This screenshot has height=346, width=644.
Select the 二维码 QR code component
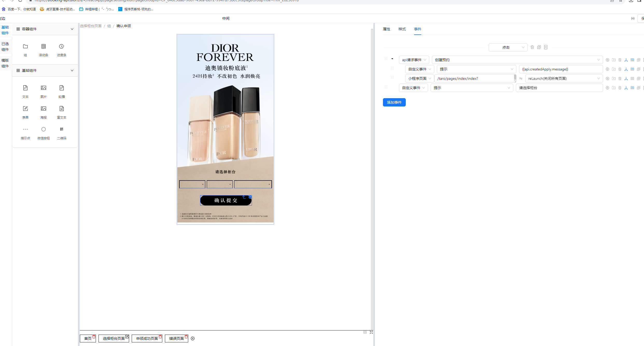[61, 129]
